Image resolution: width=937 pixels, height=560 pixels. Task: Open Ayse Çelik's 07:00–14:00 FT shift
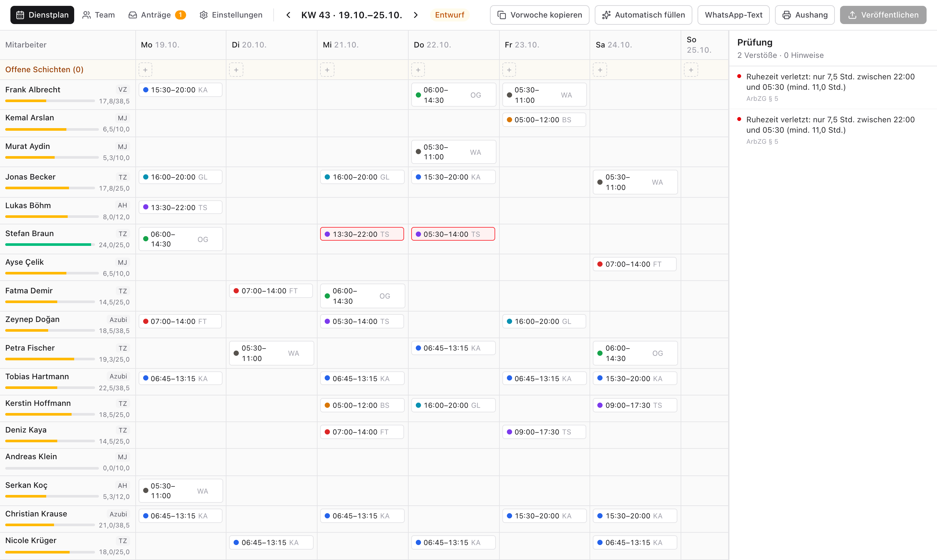(x=635, y=264)
